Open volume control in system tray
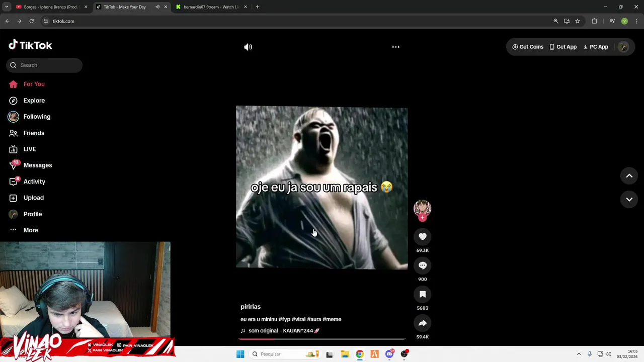This screenshot has height=362, width=644. point(608,354)
